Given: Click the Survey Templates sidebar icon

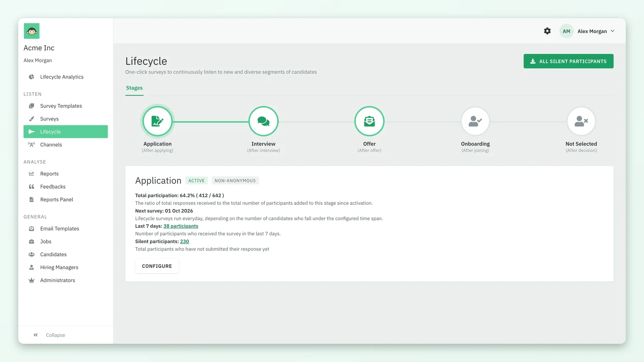Looking at the screenshot, I should pyautogui.click(x=31, y=106).
